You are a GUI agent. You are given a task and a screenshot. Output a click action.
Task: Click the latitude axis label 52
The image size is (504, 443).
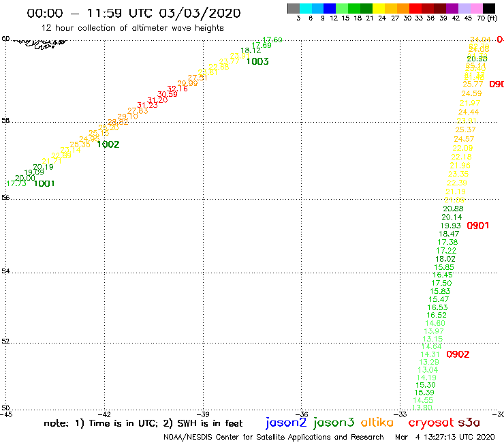click(x=5, y=341)
